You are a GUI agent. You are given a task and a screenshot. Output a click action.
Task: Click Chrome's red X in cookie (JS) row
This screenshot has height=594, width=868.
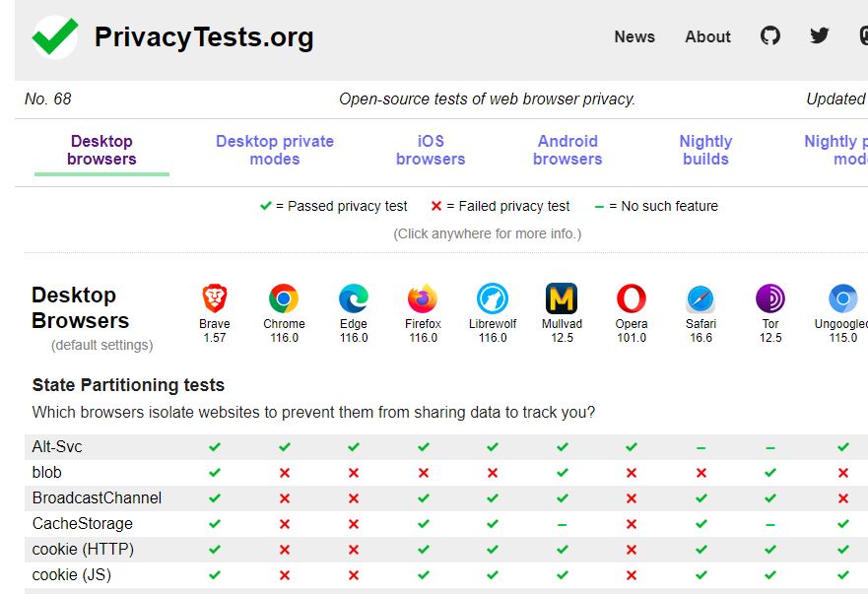click(x=285, y=575)
